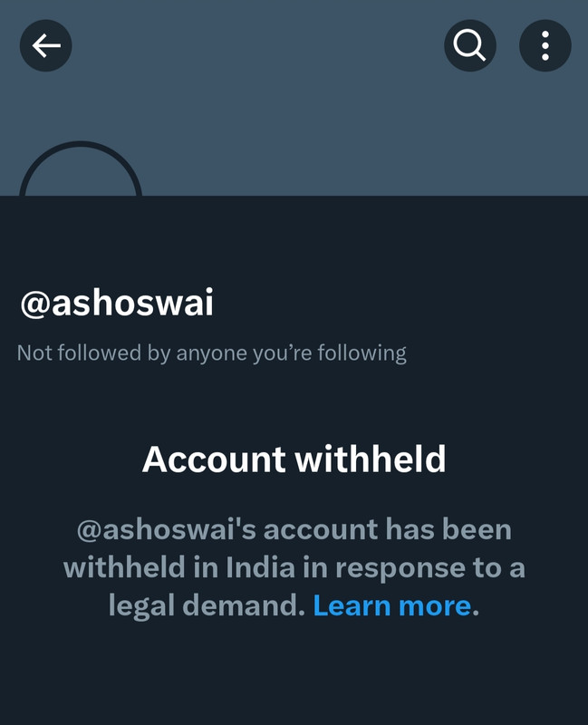Click the 'withheld in India' text line
588x725 pixels.
coord(179,568)
